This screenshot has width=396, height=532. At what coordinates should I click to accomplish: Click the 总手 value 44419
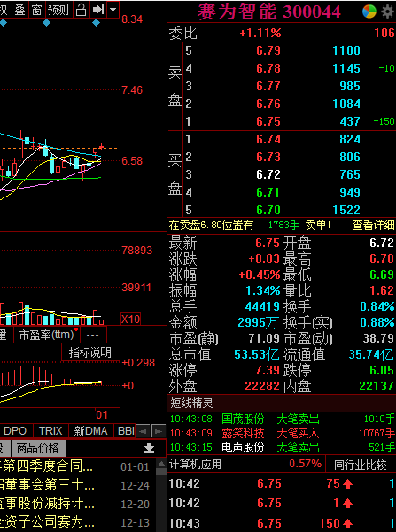coord(262,306)
